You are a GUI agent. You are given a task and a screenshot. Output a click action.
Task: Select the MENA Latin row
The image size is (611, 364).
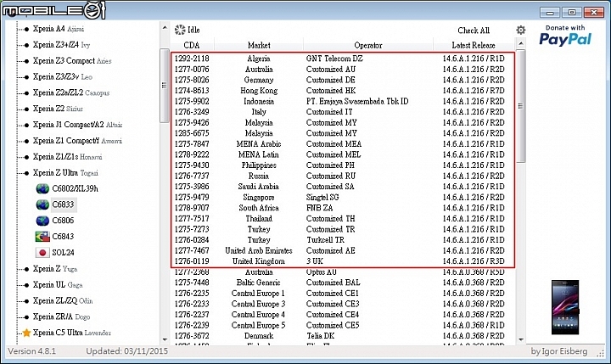pos(343,154)
